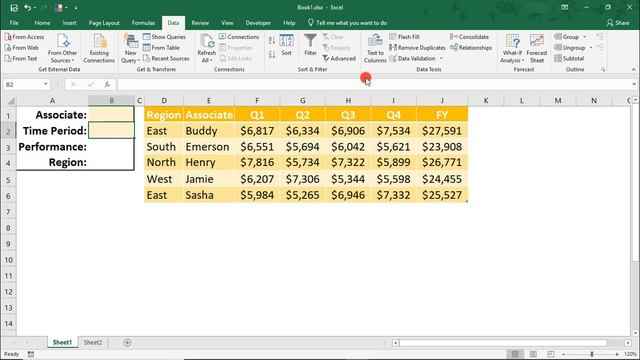Click the Sheet2 tab

click(x=93, y=342)
